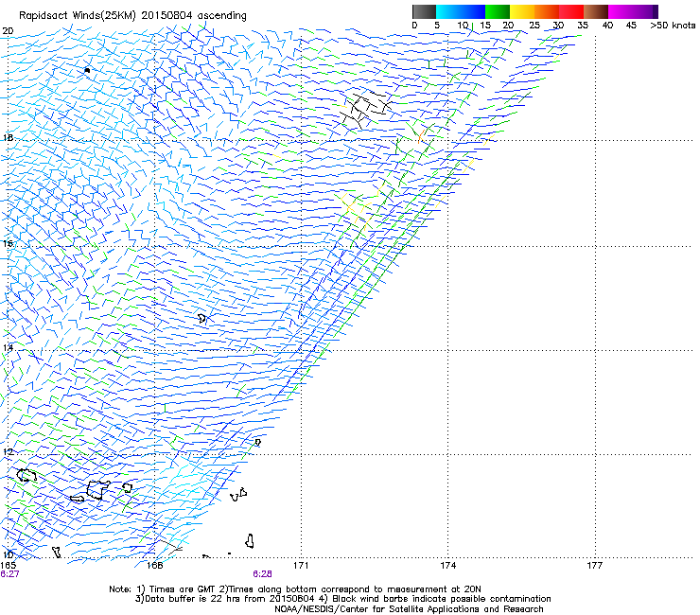Screen dimensions: 700x615
Task: Click the '3)Data buffer is 22 hrs' note line
Action: click(342, 599)
